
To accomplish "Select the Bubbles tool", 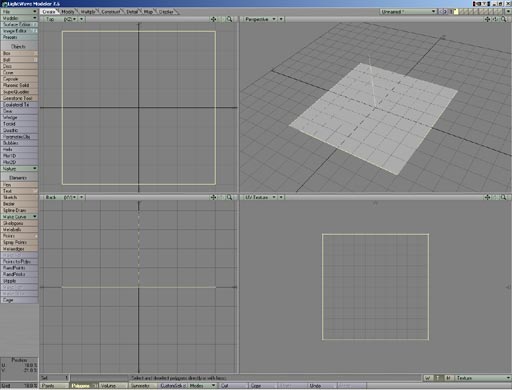I will [x=19, y=143].
